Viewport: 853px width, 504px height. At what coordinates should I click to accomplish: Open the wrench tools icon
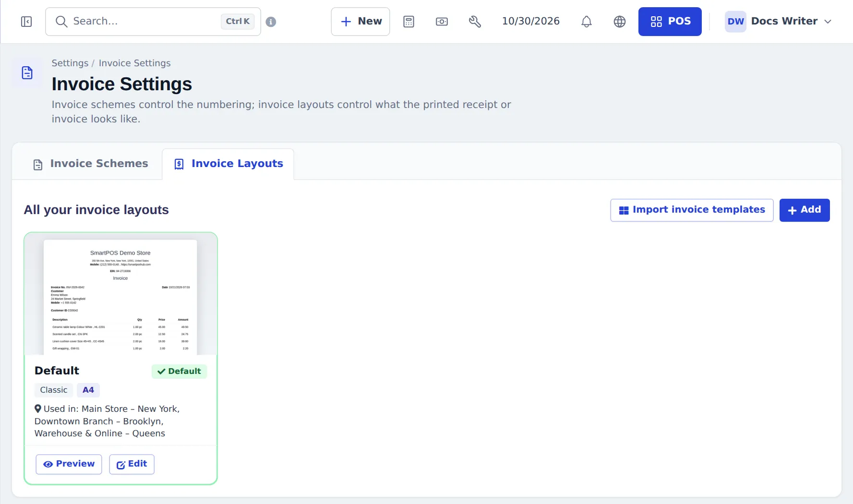point(475,22)
